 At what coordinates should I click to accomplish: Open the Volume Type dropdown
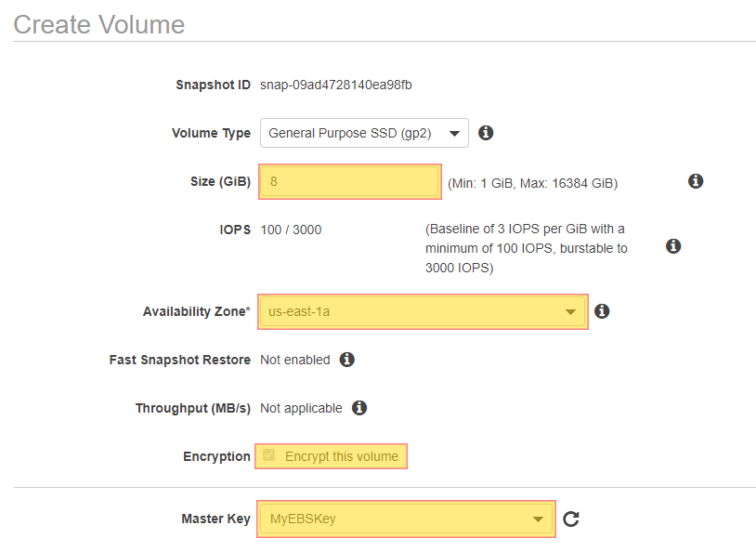pyautogui.click(x=364, y=133)
